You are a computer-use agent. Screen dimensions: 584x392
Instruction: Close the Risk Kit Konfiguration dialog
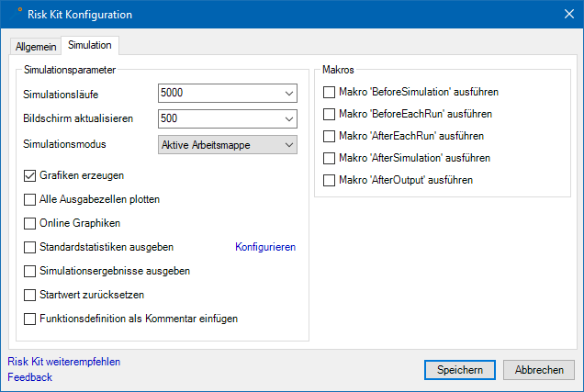[568, 14]
